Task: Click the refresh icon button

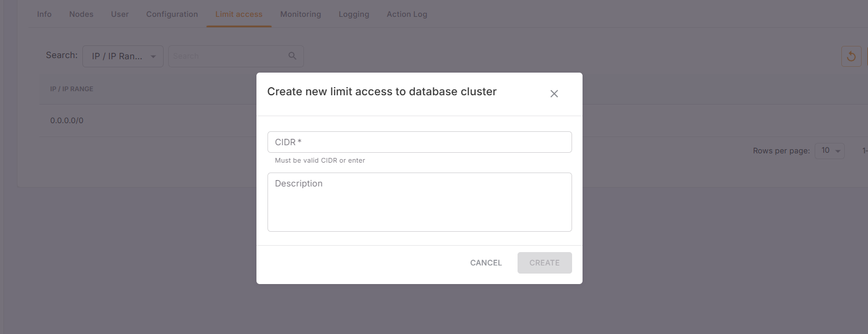Action: (851, 56)
